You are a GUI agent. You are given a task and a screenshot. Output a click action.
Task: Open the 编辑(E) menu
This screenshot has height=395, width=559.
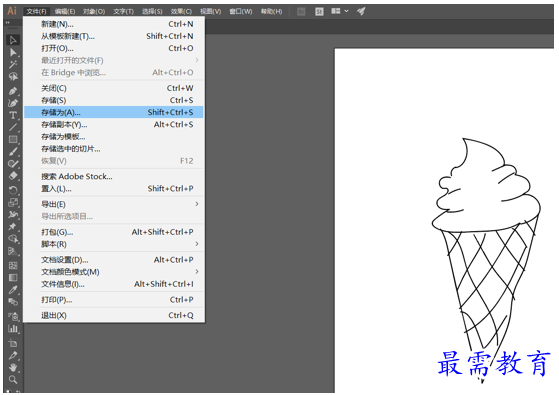pyautogui.click(x=65, y=11)
